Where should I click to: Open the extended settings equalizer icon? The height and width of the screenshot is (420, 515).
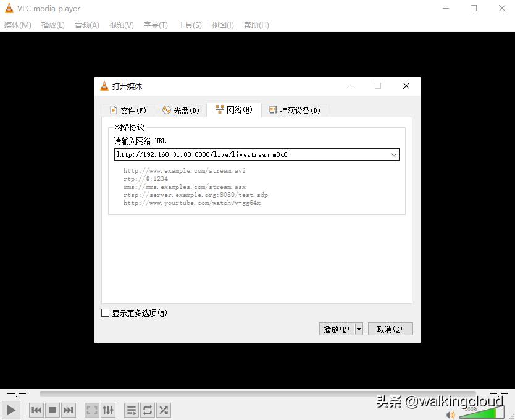(108, 409)
